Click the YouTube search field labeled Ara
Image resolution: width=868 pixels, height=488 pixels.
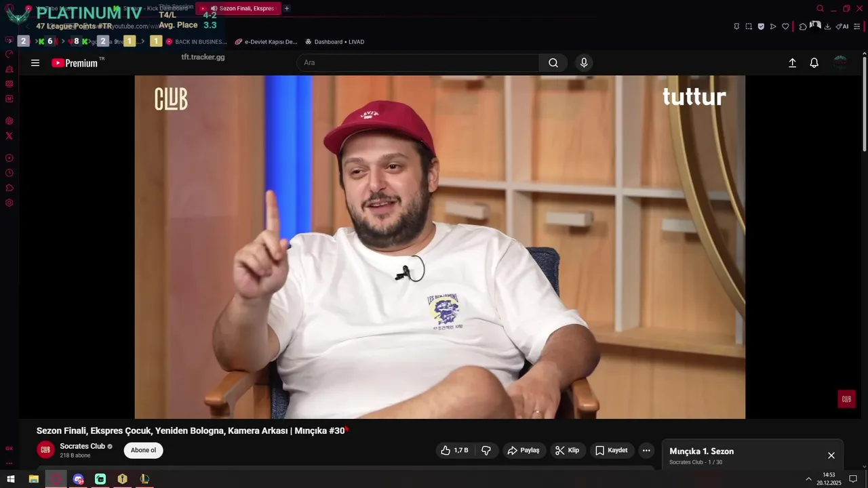pos(418,63)
